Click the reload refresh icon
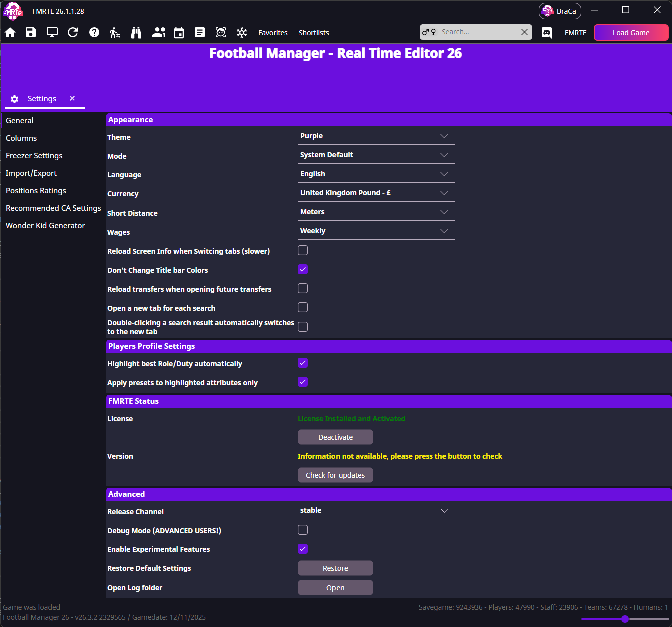 point(73,33)
